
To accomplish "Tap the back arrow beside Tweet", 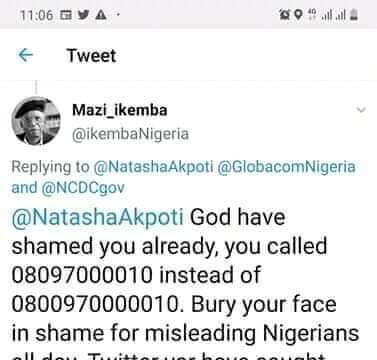I will (26, 55).
